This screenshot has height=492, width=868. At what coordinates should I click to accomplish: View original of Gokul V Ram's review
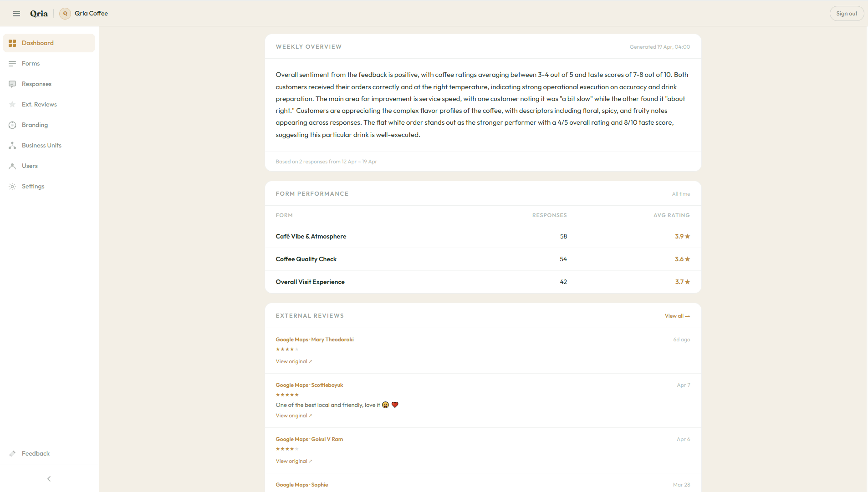[294, 462]
